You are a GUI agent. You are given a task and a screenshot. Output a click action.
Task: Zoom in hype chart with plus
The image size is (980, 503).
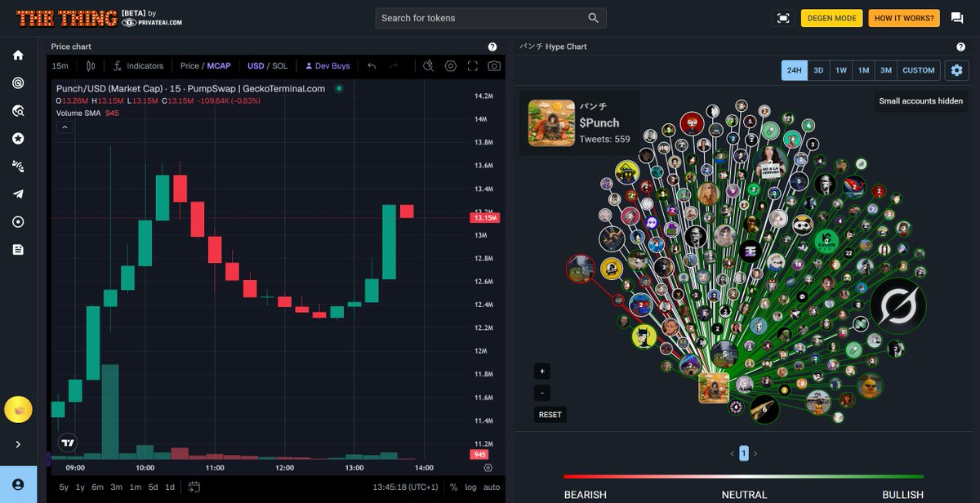[542, 371]
